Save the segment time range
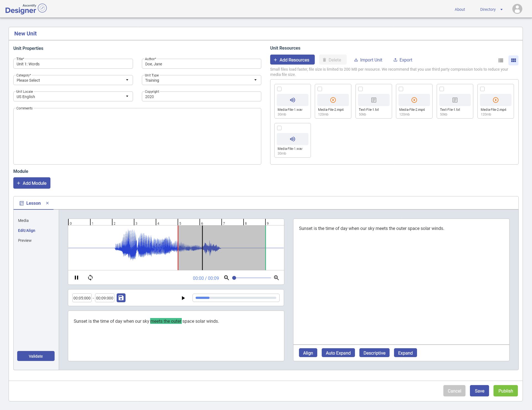532x410 pixels. pyautogui.click(x=121, y=298)
